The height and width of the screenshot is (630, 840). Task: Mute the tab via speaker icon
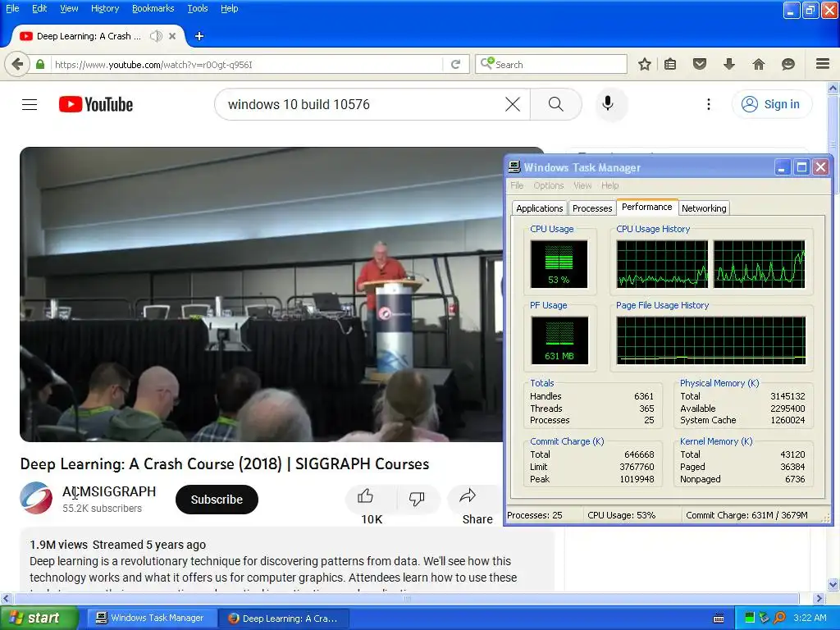click(156, 36)
